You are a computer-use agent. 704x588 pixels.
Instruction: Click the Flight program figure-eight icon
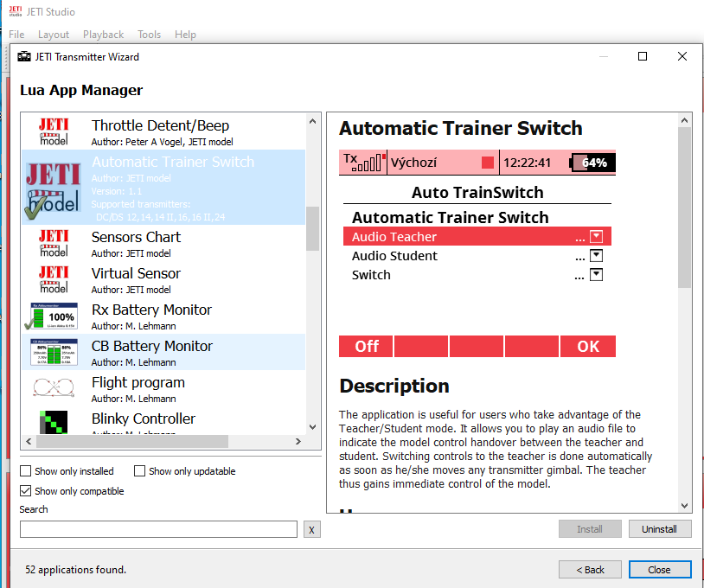coord(54,387)
